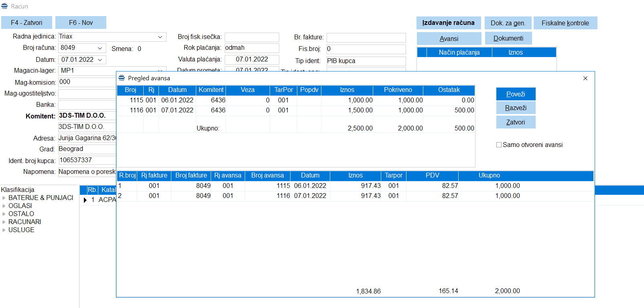Click the F6 - Nov button
The image size is (644, 308).
coord(81,23)
